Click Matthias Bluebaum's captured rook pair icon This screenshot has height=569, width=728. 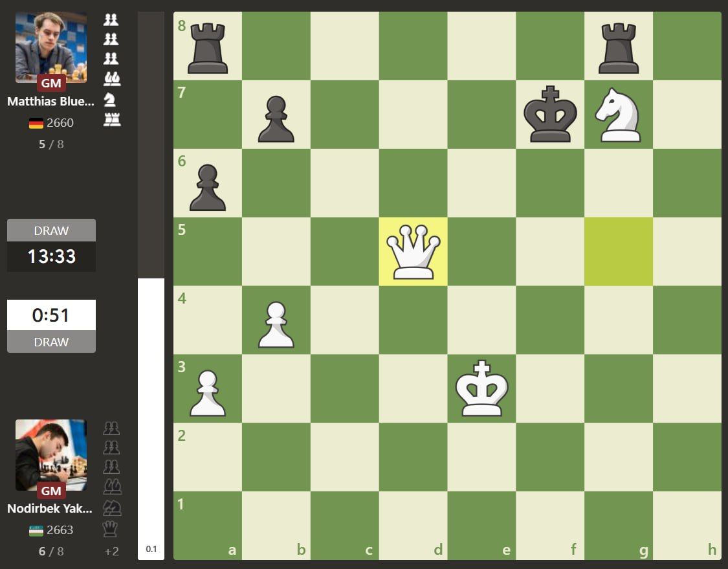click(x=112, y=119)
